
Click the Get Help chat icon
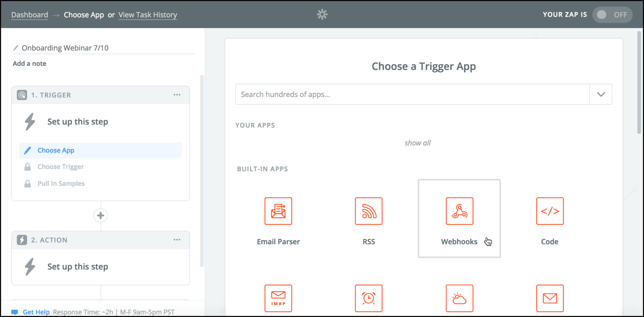tap(15, 312)
